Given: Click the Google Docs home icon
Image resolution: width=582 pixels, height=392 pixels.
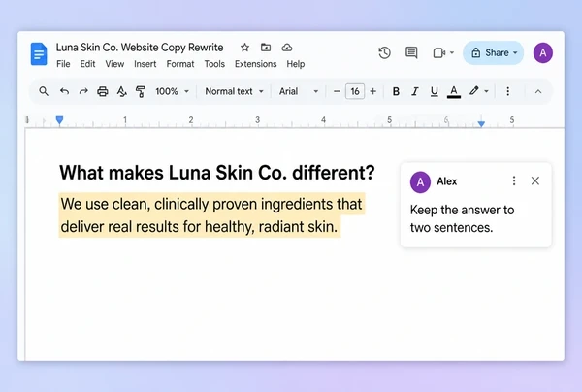Looking at the screenshot, I should click(39, 53).
